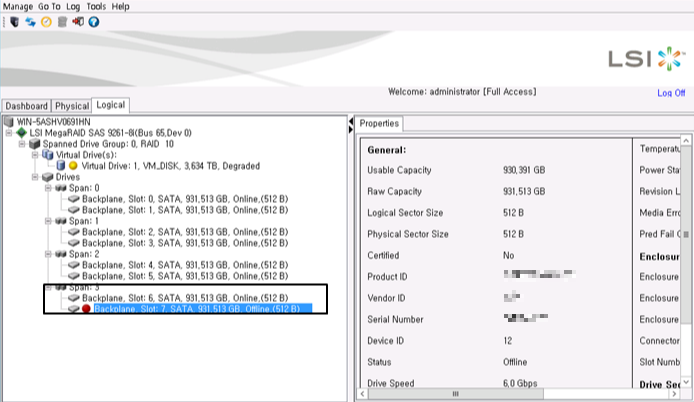Click the Slot: 6 disk drive icon
Viewport: 694px width, 402px height.
tap(73, 298)
